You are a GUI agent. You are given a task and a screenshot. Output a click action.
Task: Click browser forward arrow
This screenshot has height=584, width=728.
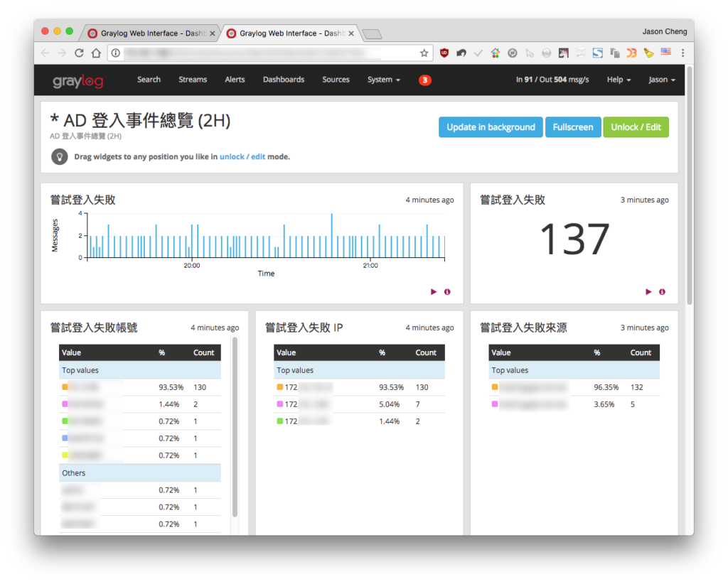click(63, 53)
